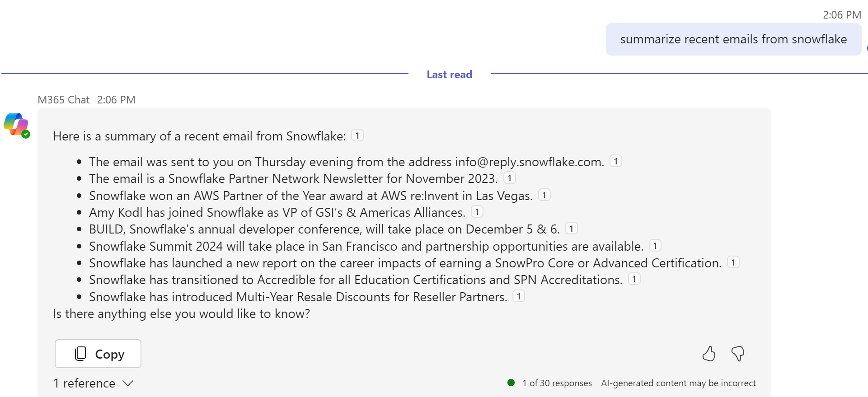Click the M365 Copilot avatar icon
Image resolution: width=868 pixels, height=397 pixels.
coord(16,125)
